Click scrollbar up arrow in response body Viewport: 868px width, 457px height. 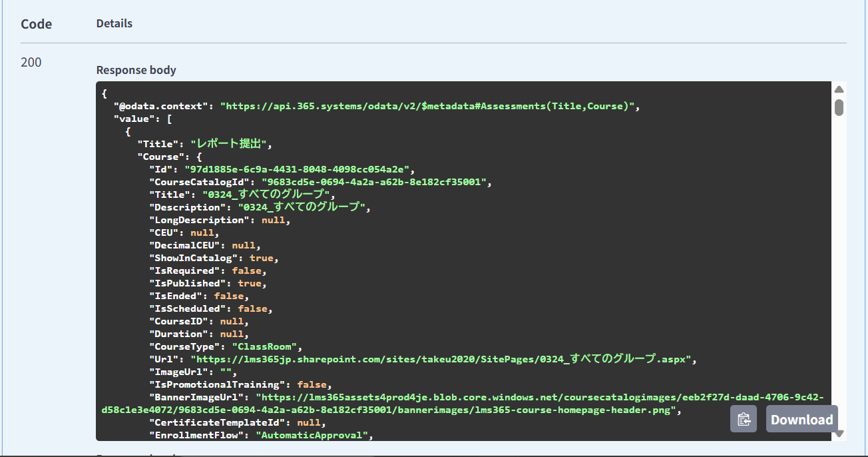839,89
